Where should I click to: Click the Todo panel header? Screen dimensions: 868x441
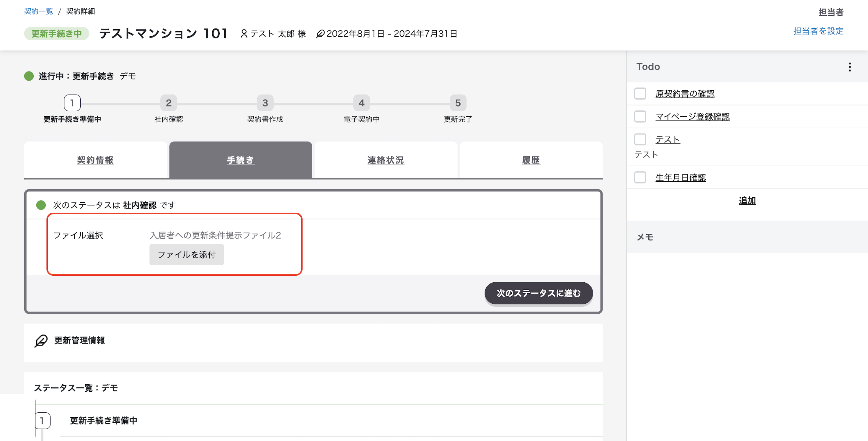click(747, 67)
